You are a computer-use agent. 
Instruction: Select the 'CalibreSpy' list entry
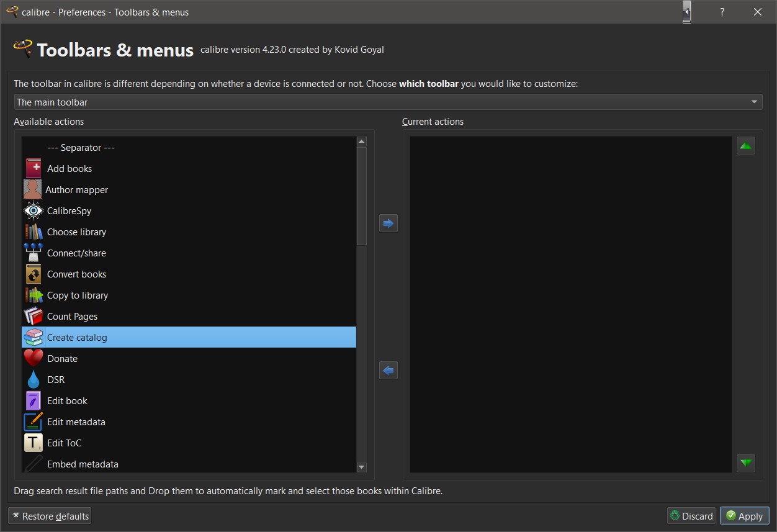click(x=189, y=210)
